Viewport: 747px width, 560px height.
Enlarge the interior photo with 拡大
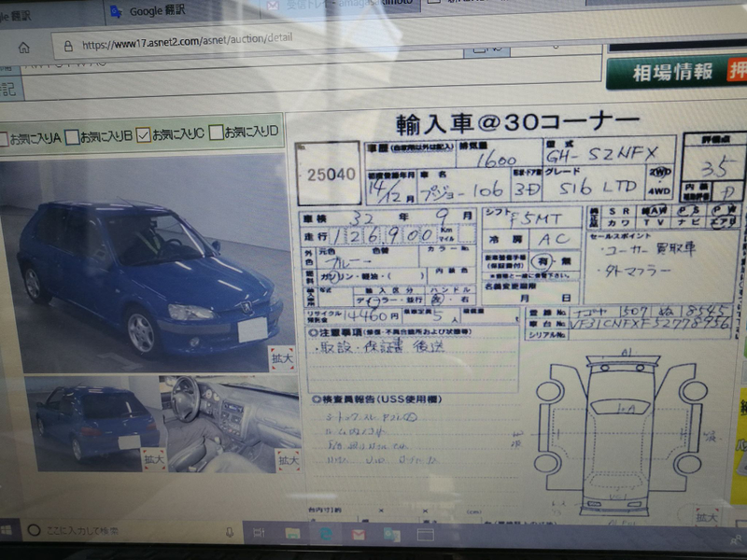[x=289, y=460]
